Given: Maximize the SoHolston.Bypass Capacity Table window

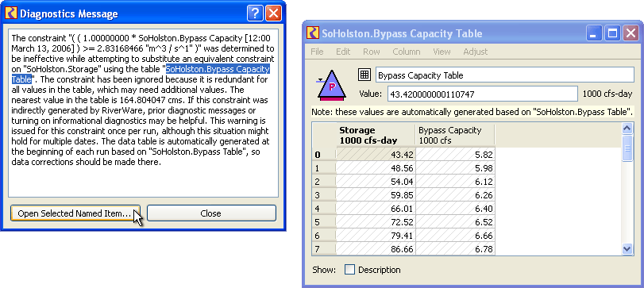Looking at the screenshot, I should click(612, 33).
